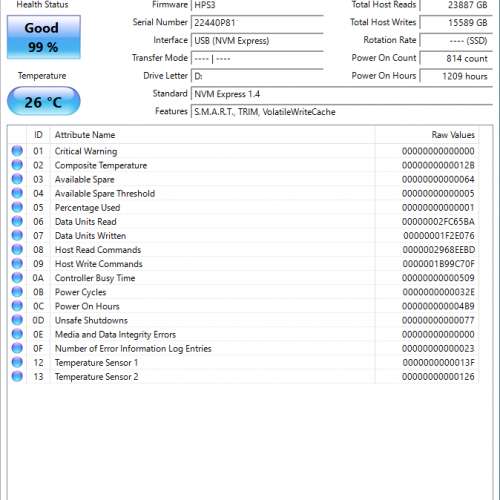Click the Features field with S.M.A.R.T., TRIM
Viewport: 500px width, 500px height.
[342, 112]
